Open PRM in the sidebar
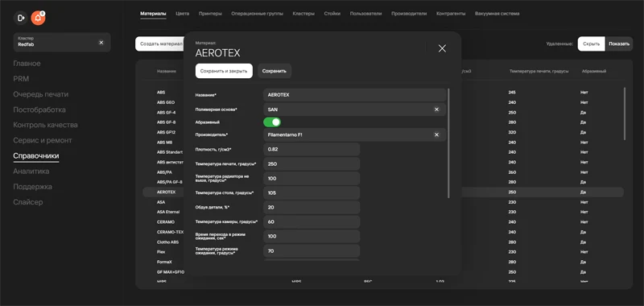This screenshot has width=644, height=306. pos(21,79)
